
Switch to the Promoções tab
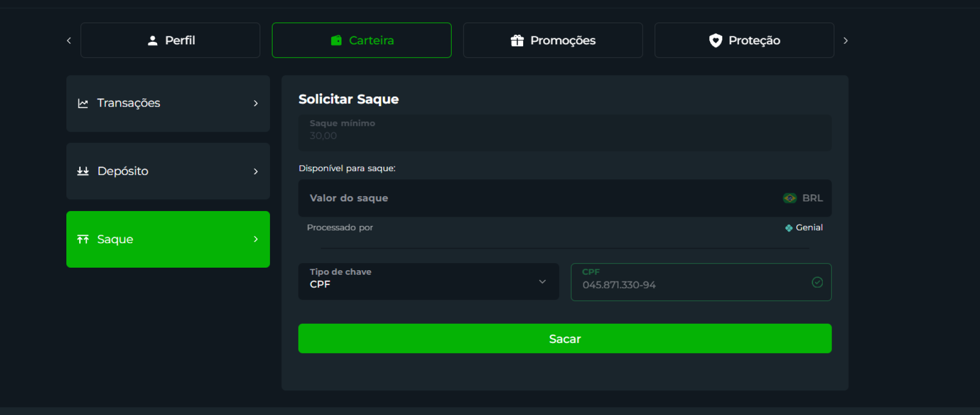[553, 40]
